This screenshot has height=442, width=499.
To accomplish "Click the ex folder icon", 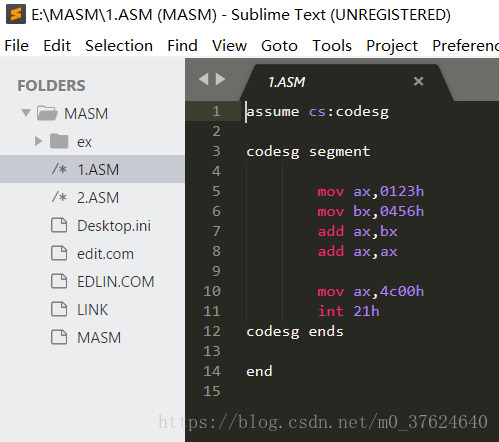I will click(x=59, y=141).
